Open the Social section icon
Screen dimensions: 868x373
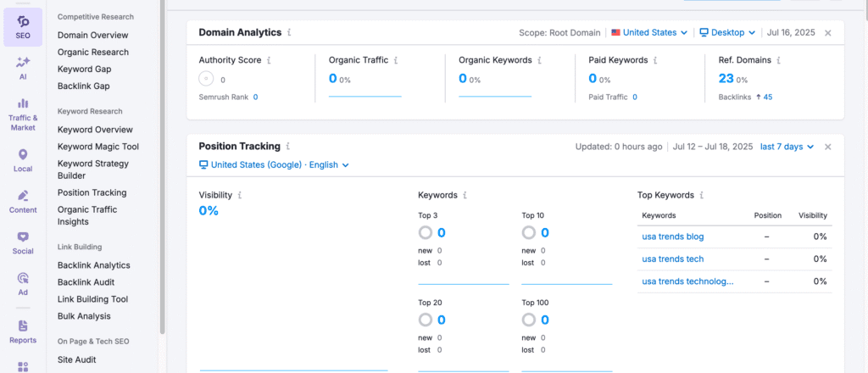point(23,237)
